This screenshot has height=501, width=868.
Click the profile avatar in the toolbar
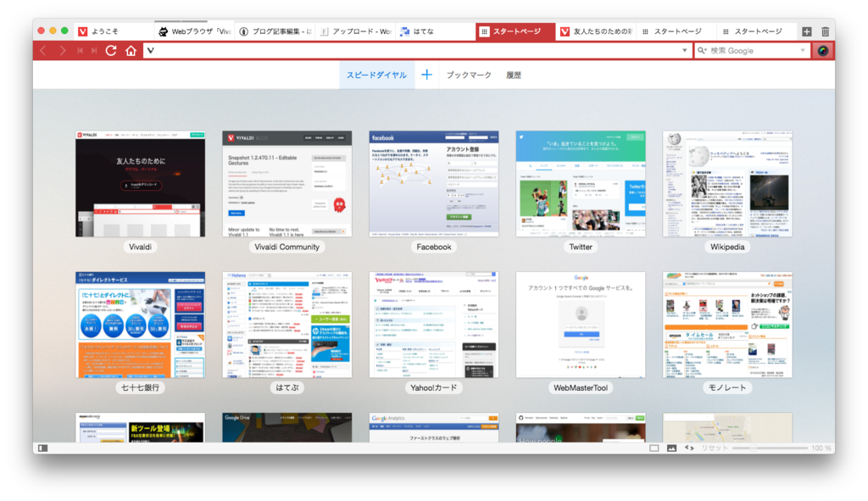(x=823, y=51)
